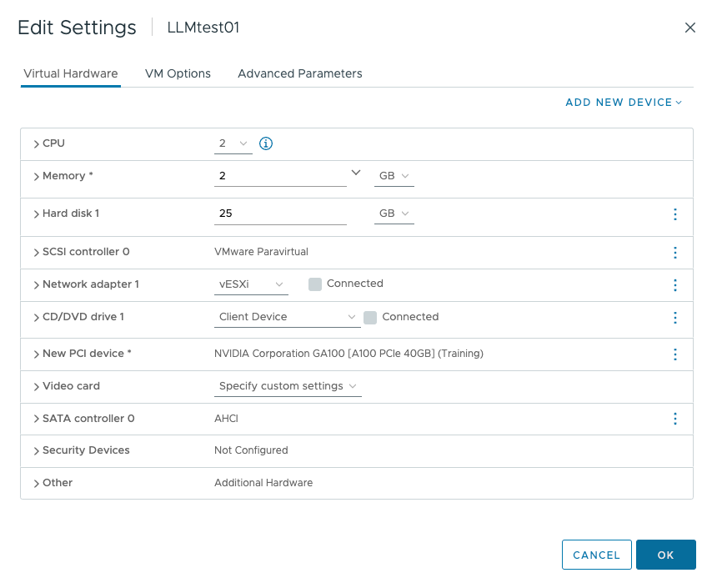The height and width of the screenshot is (588, 712).
Task: Click the CPU info icon
Action: pos(266,143)
